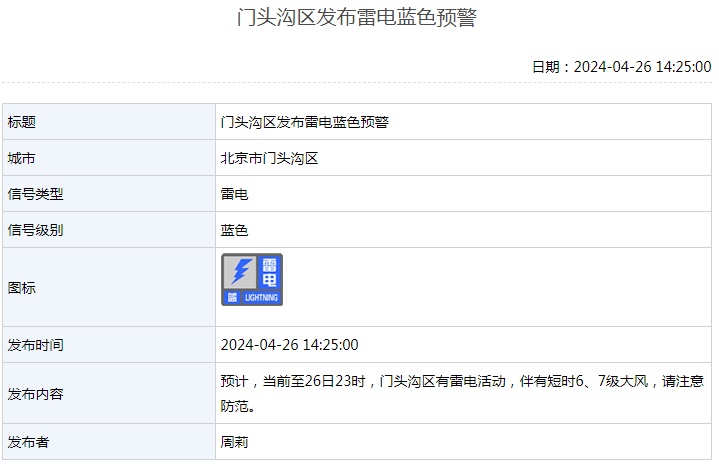Select the signal type value 雷电
The image size is (719, 470).
pos(234,194)
